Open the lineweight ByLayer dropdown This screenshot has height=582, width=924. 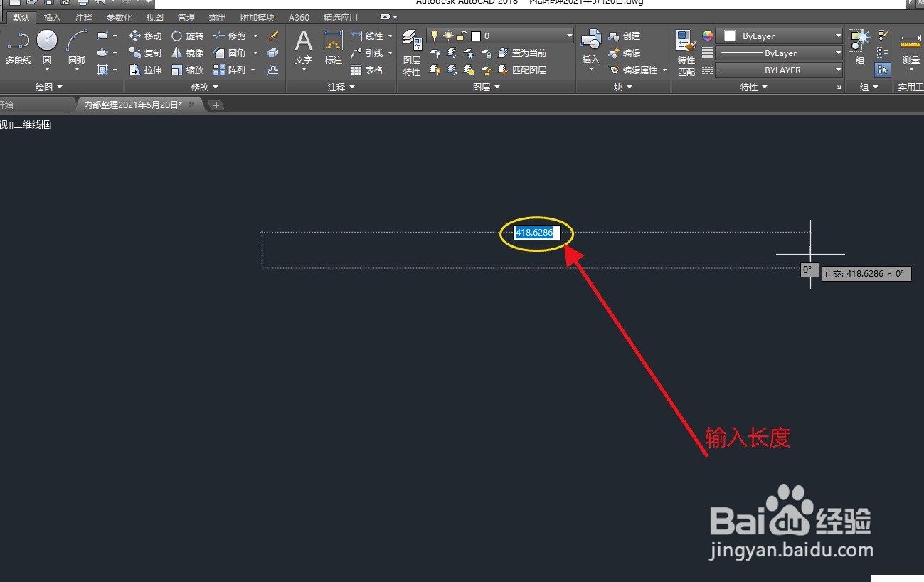click(x=839, y=53)
